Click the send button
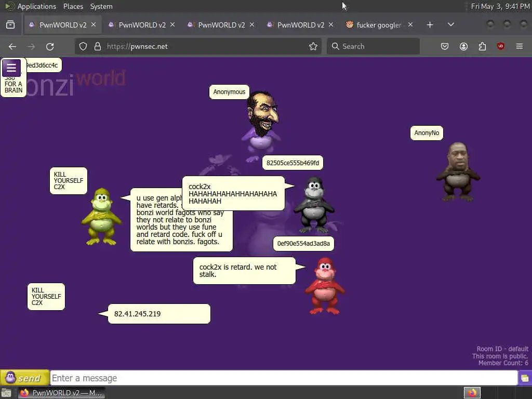Image resolution: width=532 pixels, height=399 pixels. pos(25,378)
